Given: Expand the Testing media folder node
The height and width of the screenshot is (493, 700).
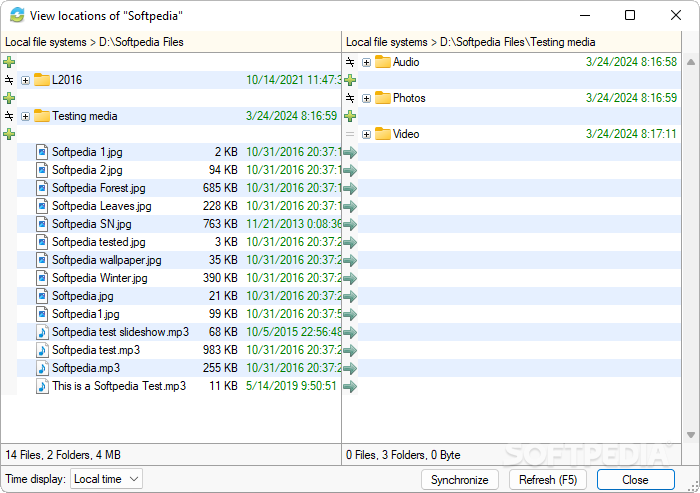Looking at the screenshot, I should pyautogui.click(x=25, y=117).
